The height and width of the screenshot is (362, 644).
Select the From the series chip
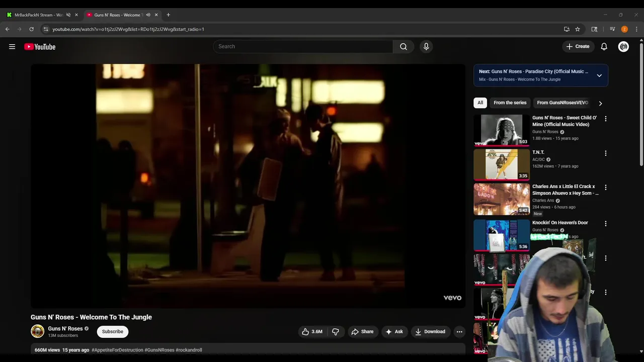pos(510,103)
